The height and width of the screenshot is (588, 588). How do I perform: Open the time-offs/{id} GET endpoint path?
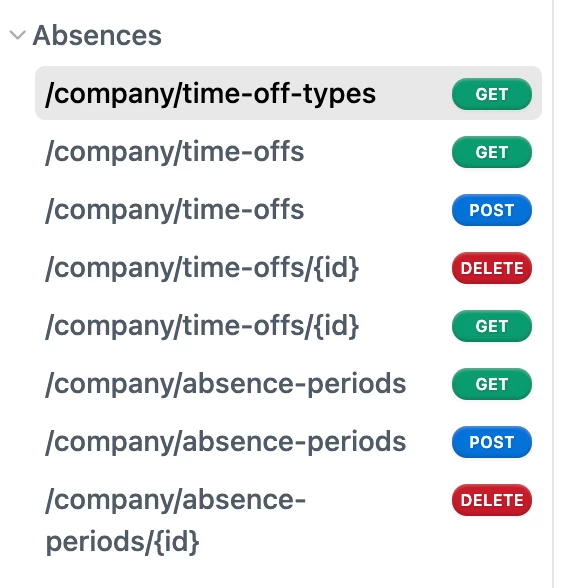[202, 326]
